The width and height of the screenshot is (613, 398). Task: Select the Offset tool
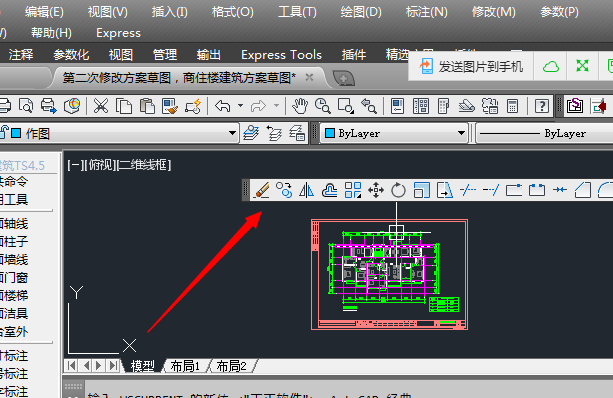click(330, 190)
